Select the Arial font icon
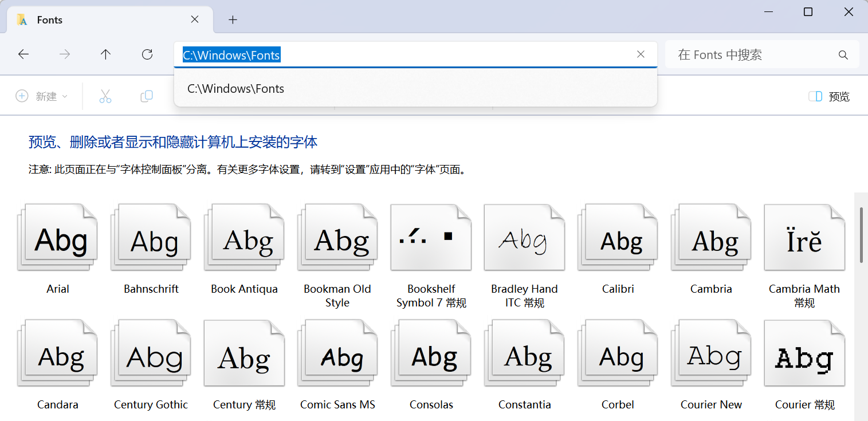 click(57, 237)
